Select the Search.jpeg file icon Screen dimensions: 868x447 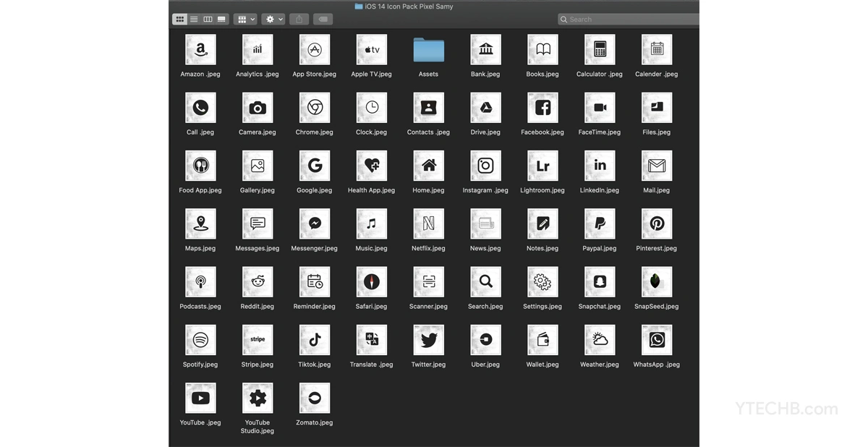point(486,282)
